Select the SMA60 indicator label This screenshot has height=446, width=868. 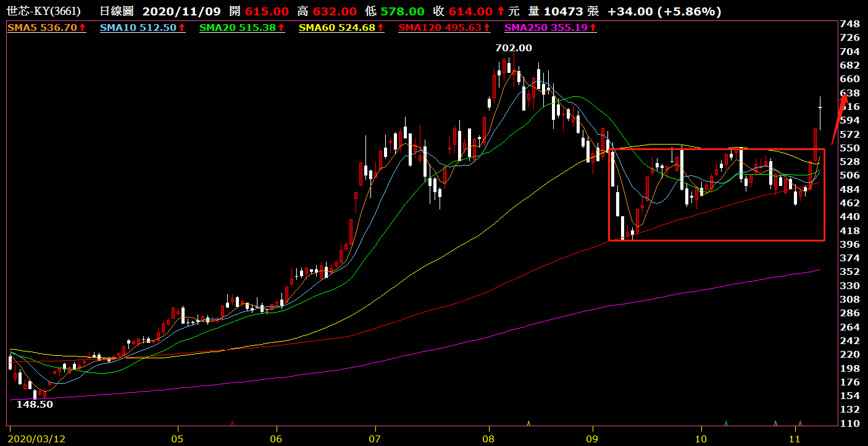click(337, 28)
